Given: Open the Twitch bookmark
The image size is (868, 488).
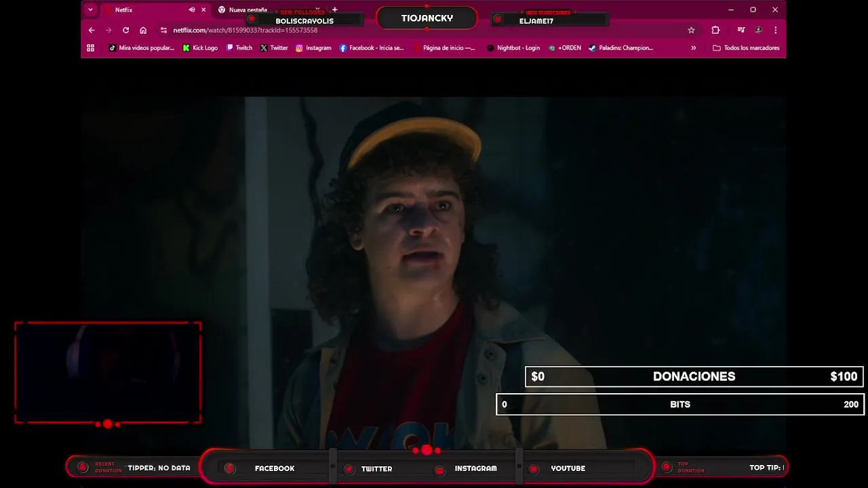Looking at the screenshot, I should 239,48.
